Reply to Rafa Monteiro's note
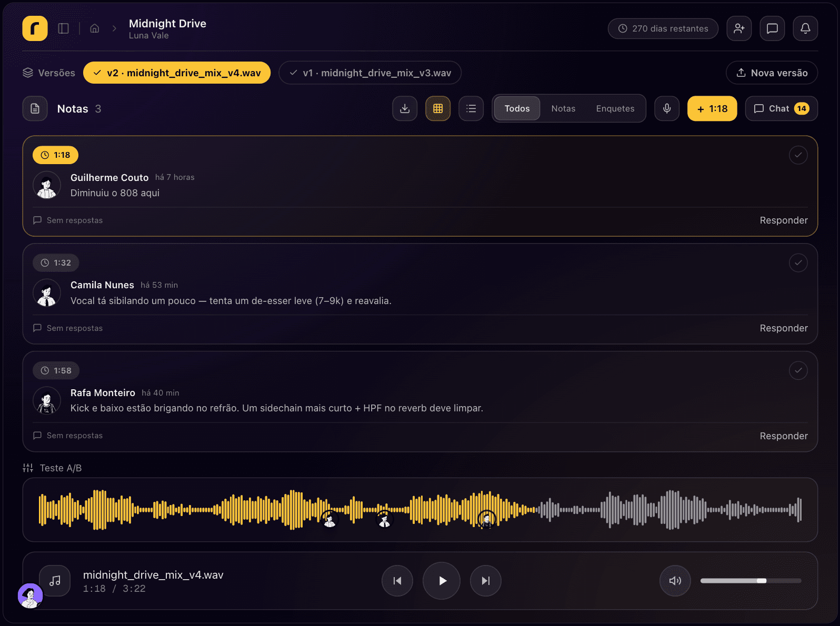840x626 pixels. 784,436
